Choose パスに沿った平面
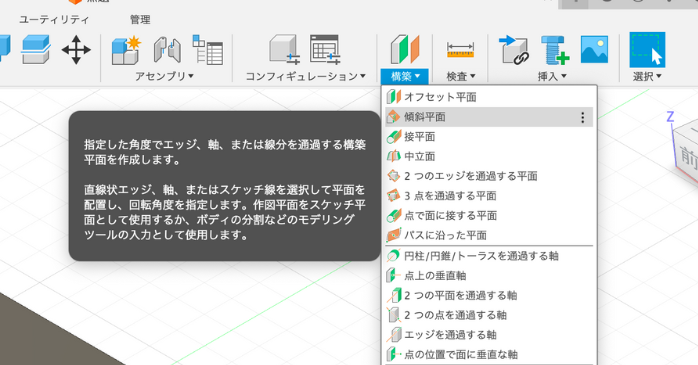The width and height of the screenshot is (698, 365). (x=489, y=235)
